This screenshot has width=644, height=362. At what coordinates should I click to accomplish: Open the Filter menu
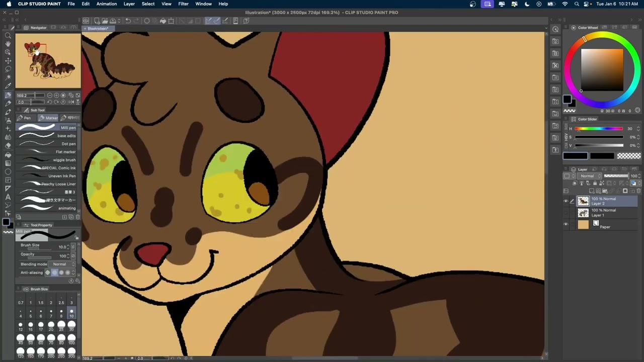click(183, 4)
